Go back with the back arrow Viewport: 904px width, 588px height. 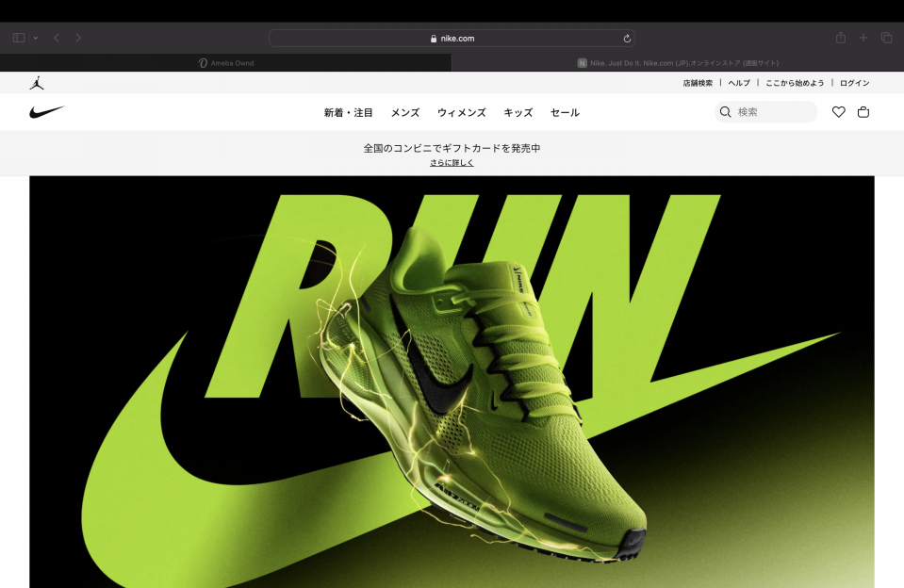pyautogui.click(x=57, y=38)
